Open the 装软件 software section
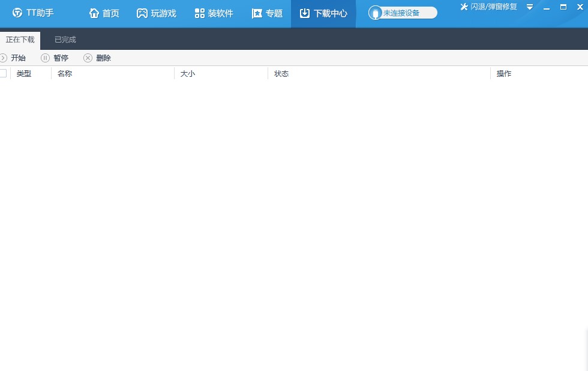Screen dimensions: 588x371 (x=214, y=13)
